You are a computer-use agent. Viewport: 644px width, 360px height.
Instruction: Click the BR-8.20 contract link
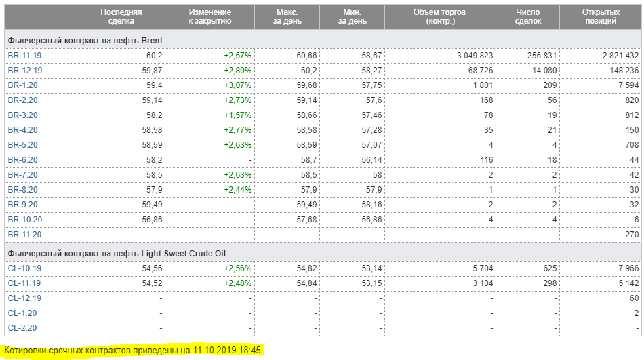point(23,190)
